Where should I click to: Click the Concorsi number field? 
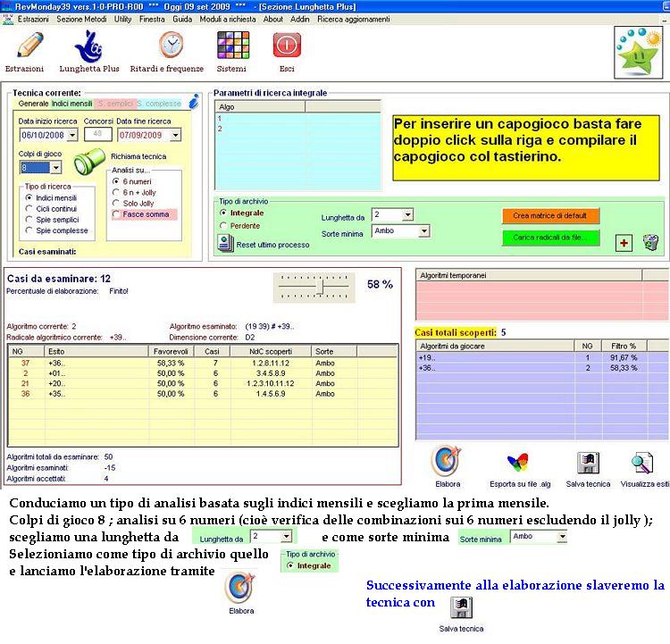98,134
